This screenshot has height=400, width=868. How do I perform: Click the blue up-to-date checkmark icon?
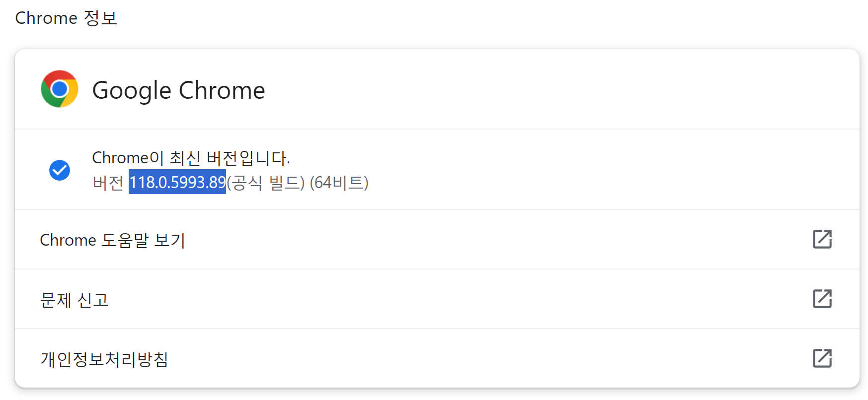pyautogui.click(x=60, y=170)
